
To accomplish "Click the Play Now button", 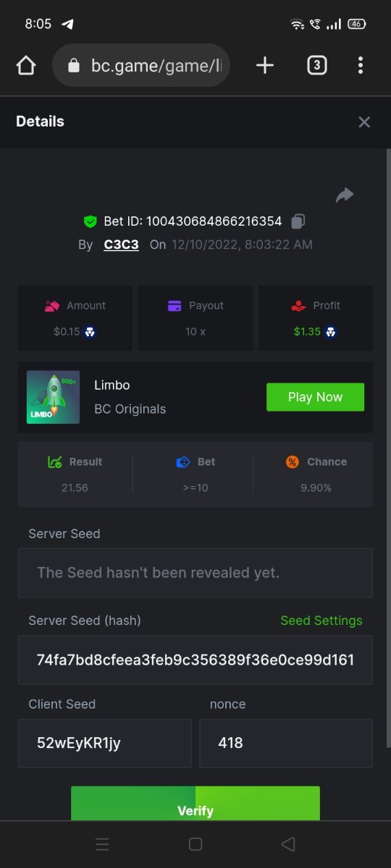I will [315, 397].
